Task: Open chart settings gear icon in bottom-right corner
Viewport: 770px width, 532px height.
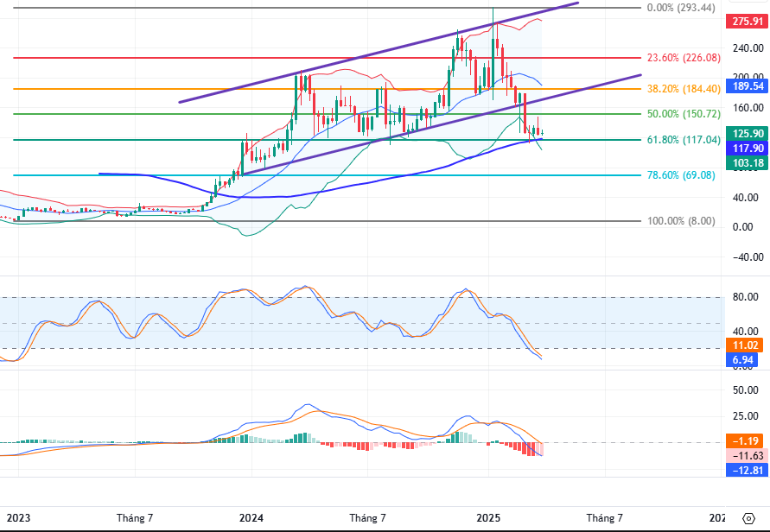Action: (748, 518)
